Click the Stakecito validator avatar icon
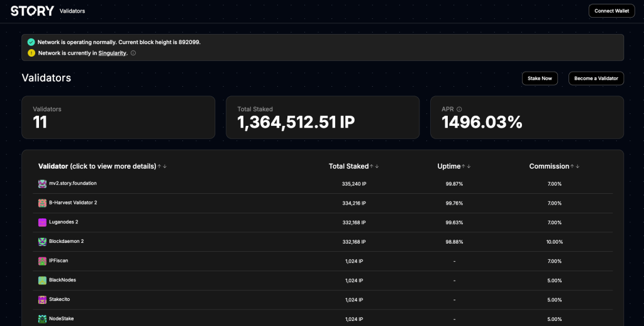This screenshot has height=326, width=644. click(42, 300)
